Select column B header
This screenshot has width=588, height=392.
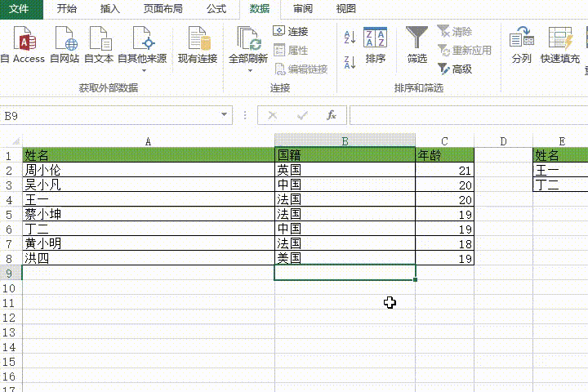pyautogui.click(x=345, y=141)
